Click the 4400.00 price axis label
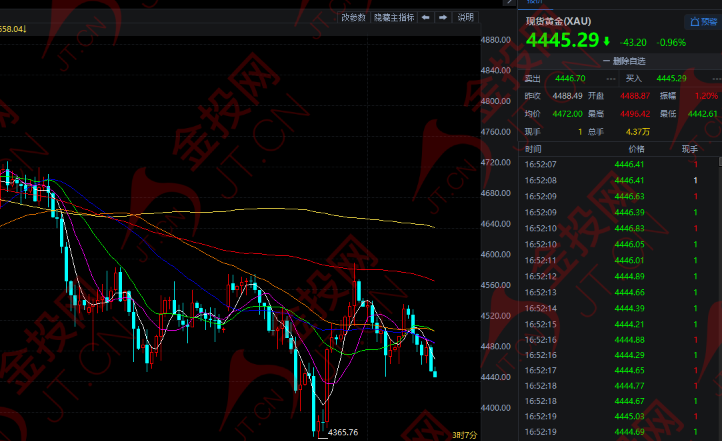 (x=495, y=408)
